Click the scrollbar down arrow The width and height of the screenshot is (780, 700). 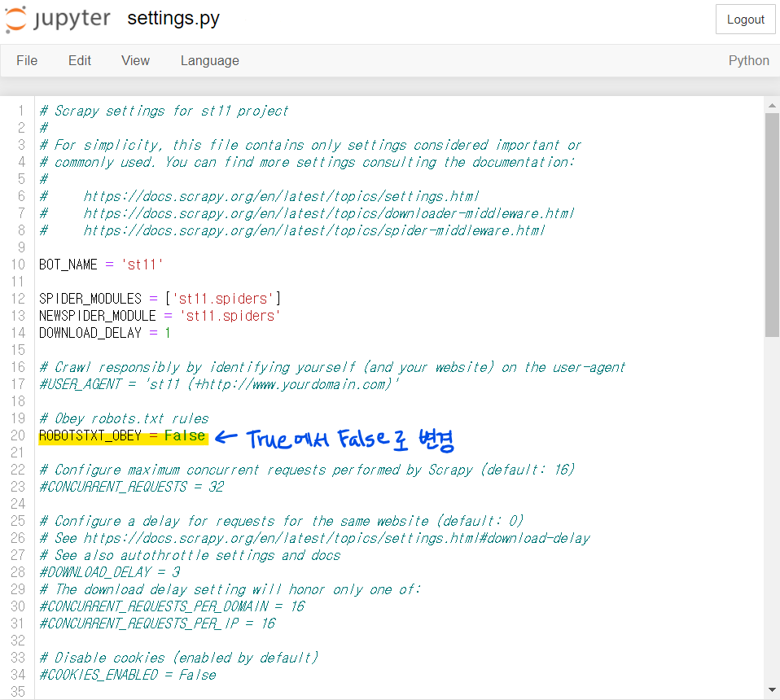tap(772, 692)
